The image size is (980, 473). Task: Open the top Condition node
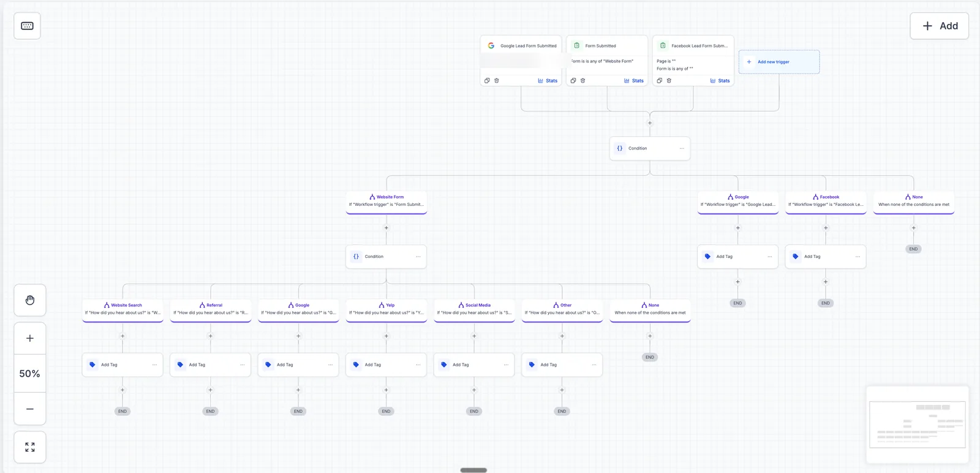pos(650,148)
